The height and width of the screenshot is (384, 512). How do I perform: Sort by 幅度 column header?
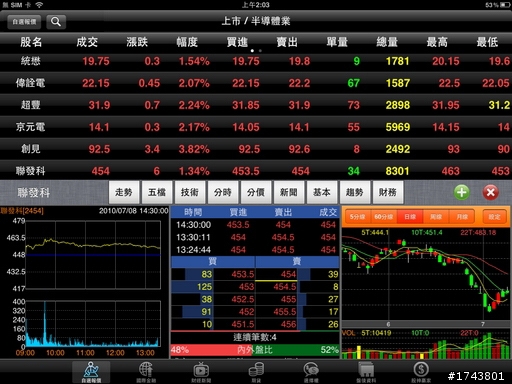(187, 42)
